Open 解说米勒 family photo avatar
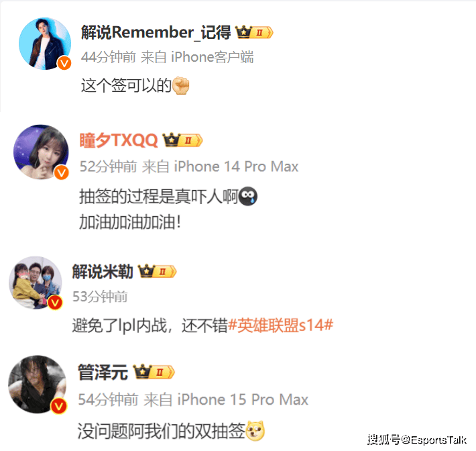 (x=36, y=283)
